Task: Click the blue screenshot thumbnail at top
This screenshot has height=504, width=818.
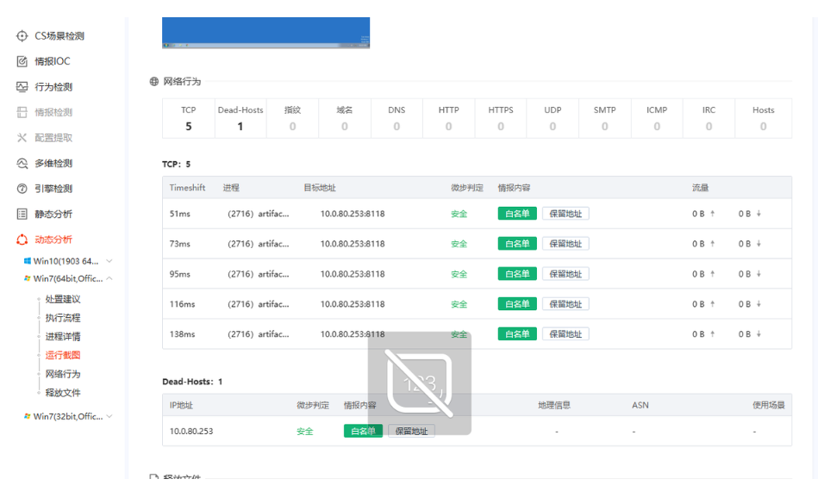Action: 265,33
